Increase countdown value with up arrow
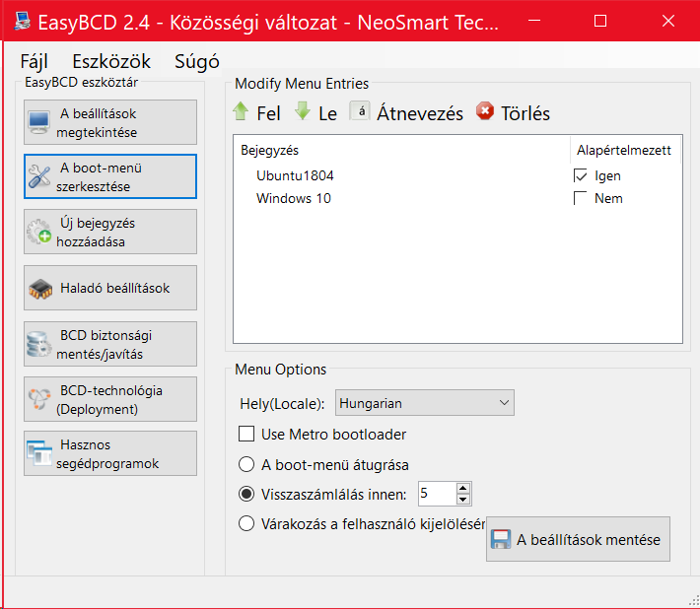Viewport: 700px width, 609px height. [x=463, y=488]
